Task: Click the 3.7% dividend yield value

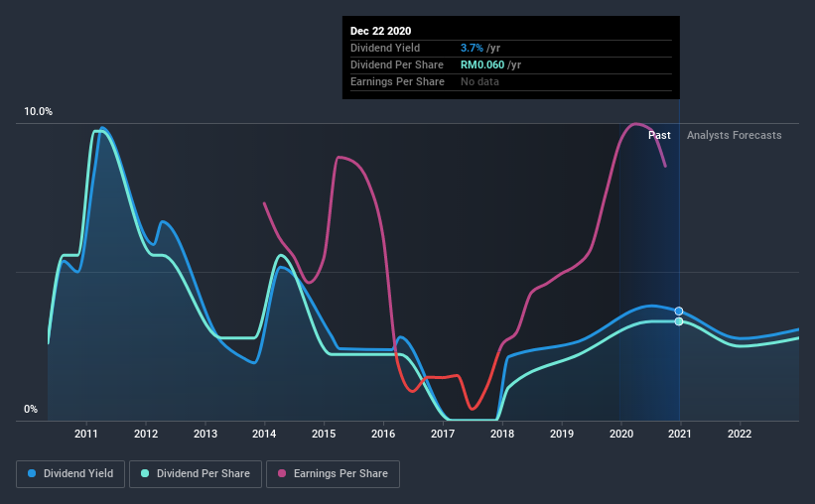Action: [x=472, y=48]
